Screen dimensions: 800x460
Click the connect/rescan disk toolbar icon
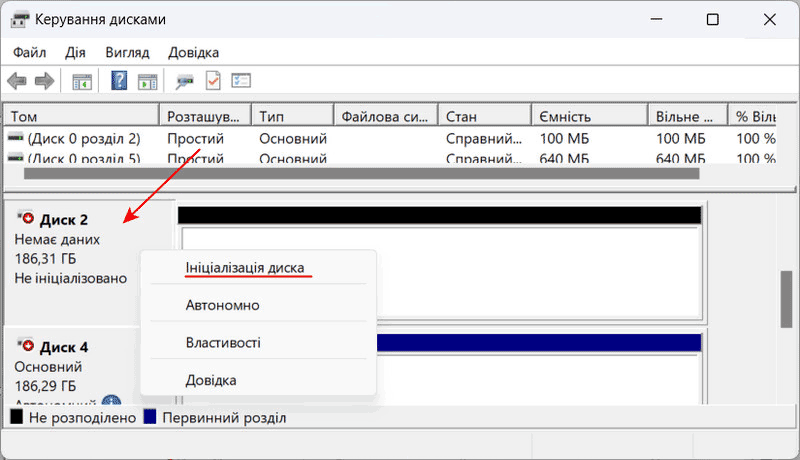[185, 81]
